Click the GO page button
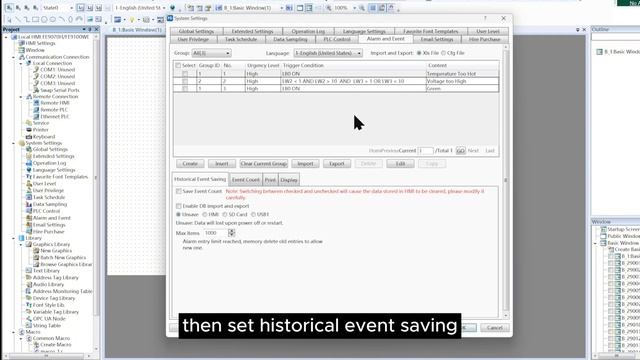This screenshot has width=640, height=360. (460, 151)
